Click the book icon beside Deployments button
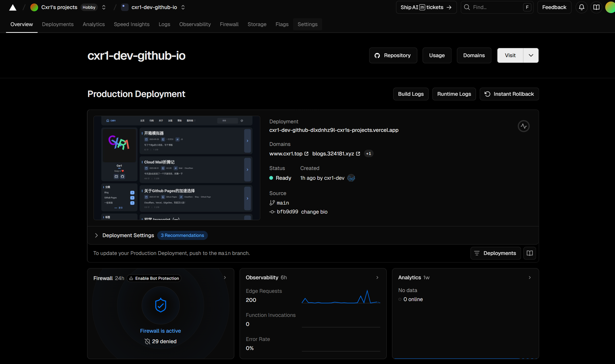This screenshot has height=364, width=615. click(x=530, y=253)
